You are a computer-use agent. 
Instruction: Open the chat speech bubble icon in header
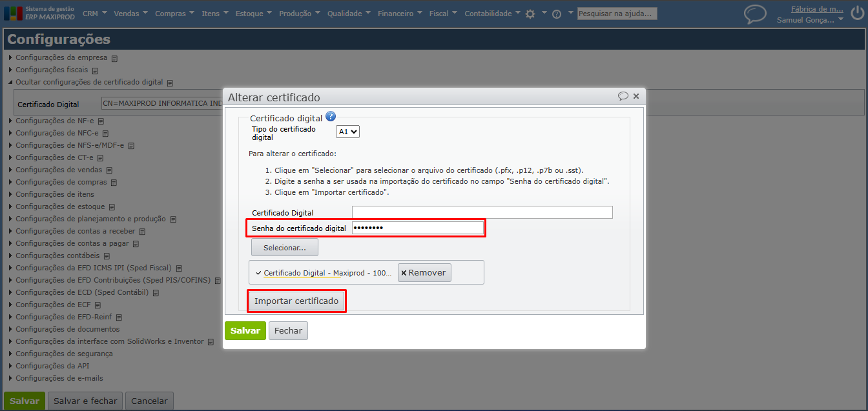tap(755, 14)
